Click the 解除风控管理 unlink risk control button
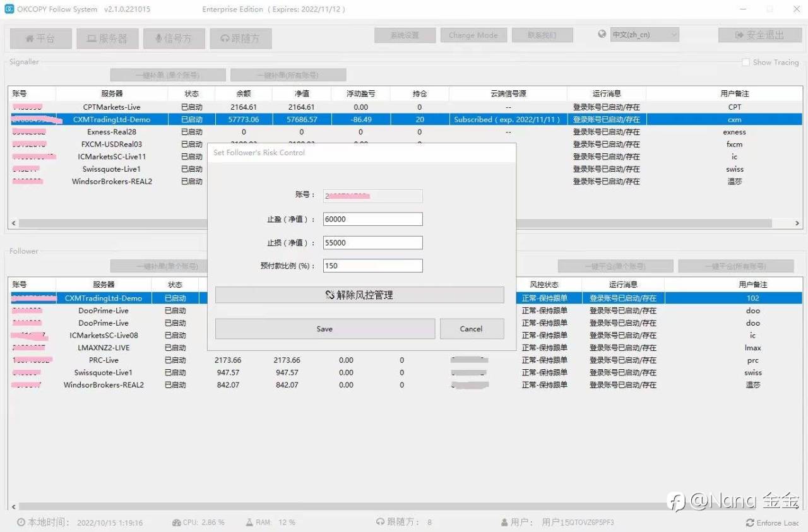Image resolution: width=808 pixels, height=532 pixels. pos(359,295)
